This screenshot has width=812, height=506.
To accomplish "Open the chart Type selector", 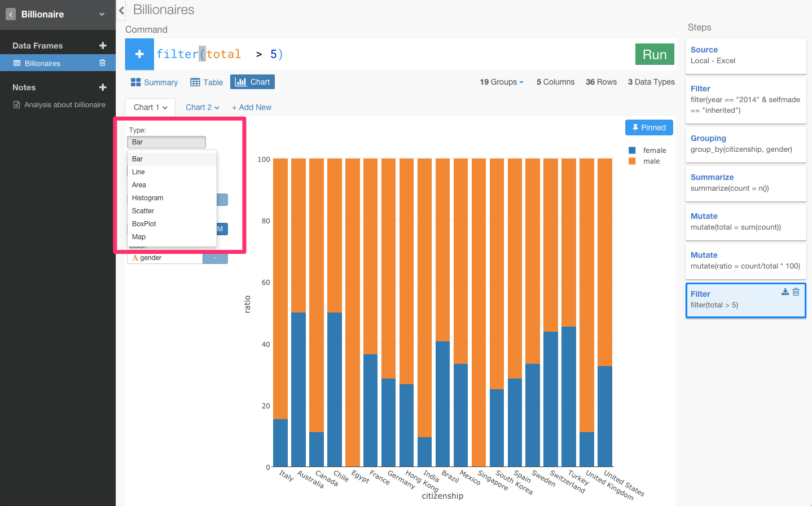I will 166,142.
